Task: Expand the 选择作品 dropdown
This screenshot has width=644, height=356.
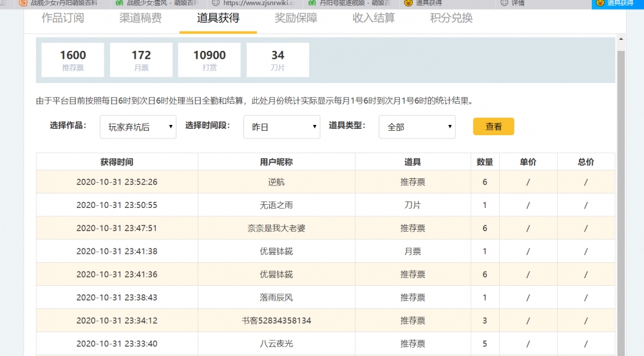Action: pos(138,127)
